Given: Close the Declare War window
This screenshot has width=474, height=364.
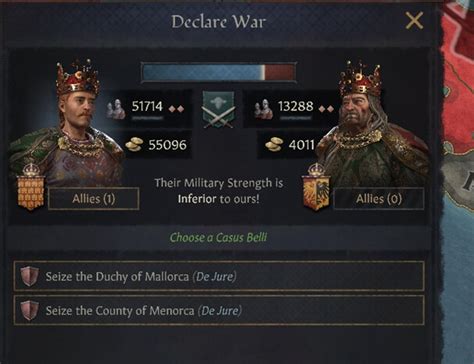Looking at the screenshot, I should point(414,21).
